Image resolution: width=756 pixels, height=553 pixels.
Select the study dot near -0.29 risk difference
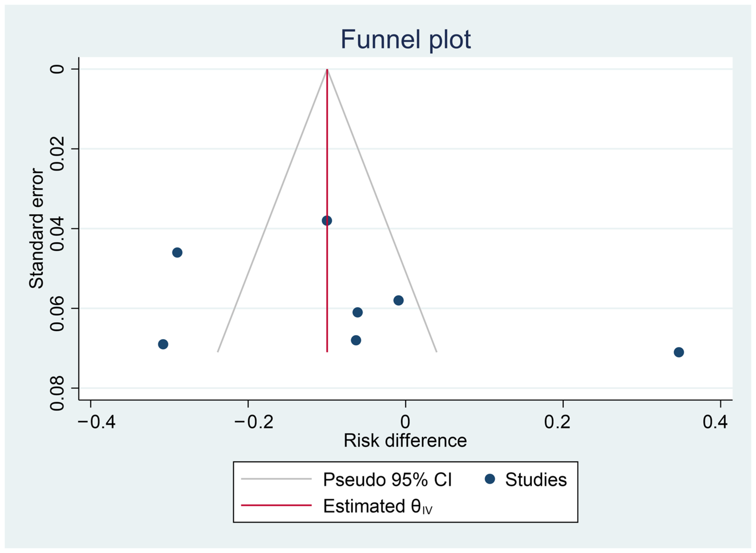tap(177, 252)
